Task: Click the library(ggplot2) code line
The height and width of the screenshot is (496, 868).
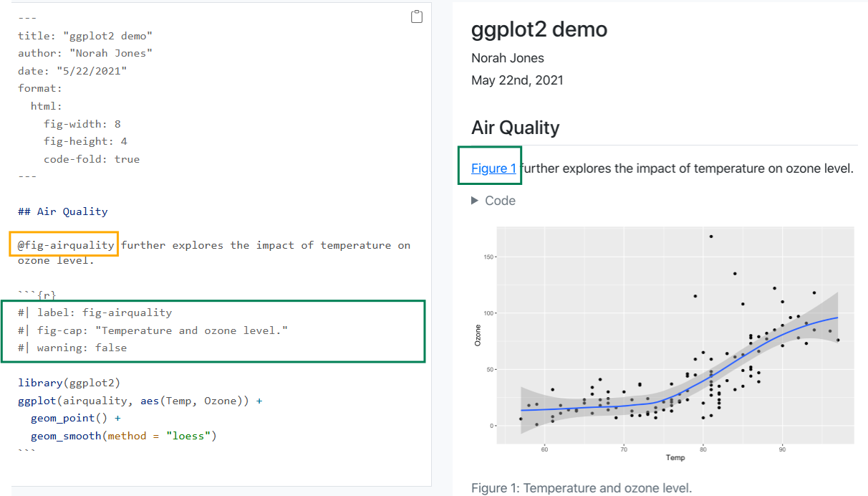Action: click(69, 383)
